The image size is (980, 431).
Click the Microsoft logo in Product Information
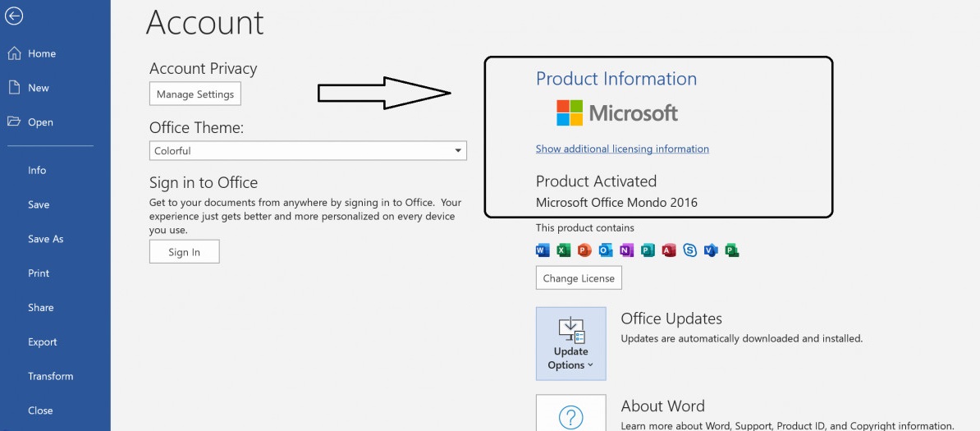click(x=617, y=112)
